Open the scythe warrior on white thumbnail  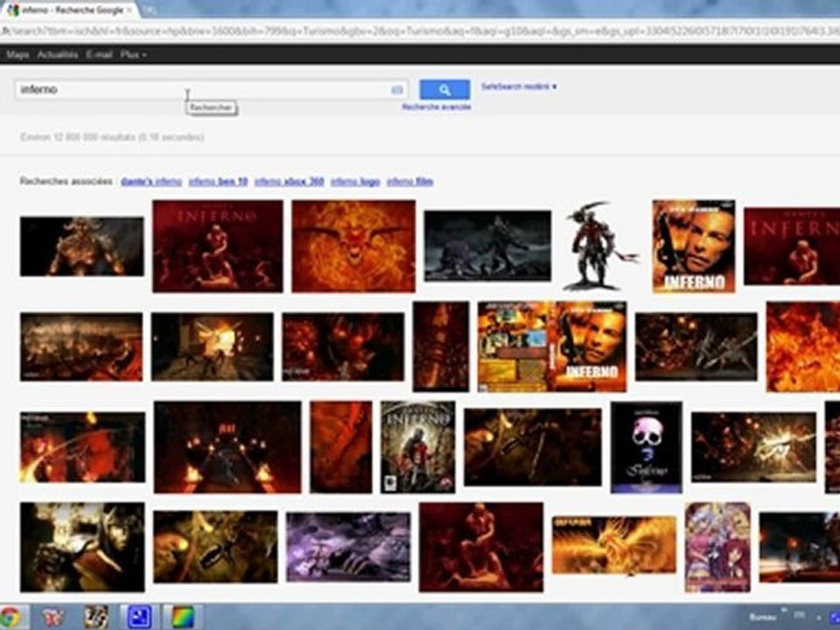tap(601, 246)
